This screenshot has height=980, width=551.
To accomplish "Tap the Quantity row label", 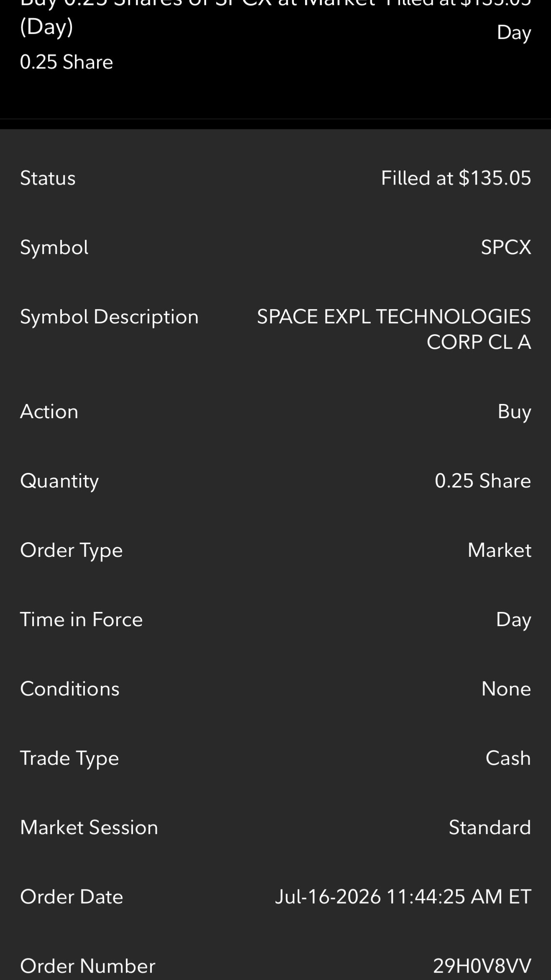I will (x=59, y=482).
